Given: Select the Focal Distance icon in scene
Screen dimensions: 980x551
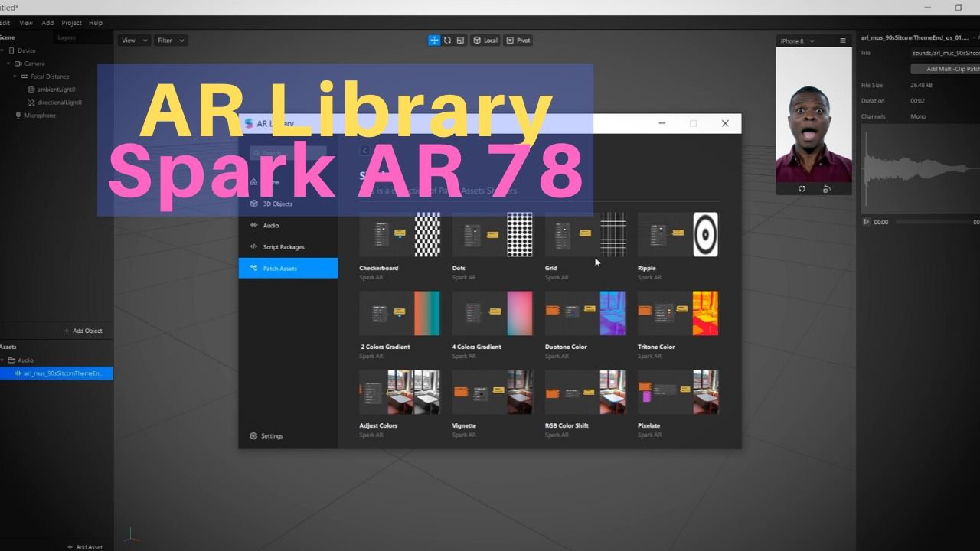Looking at the screenshot, I should 24,77.
